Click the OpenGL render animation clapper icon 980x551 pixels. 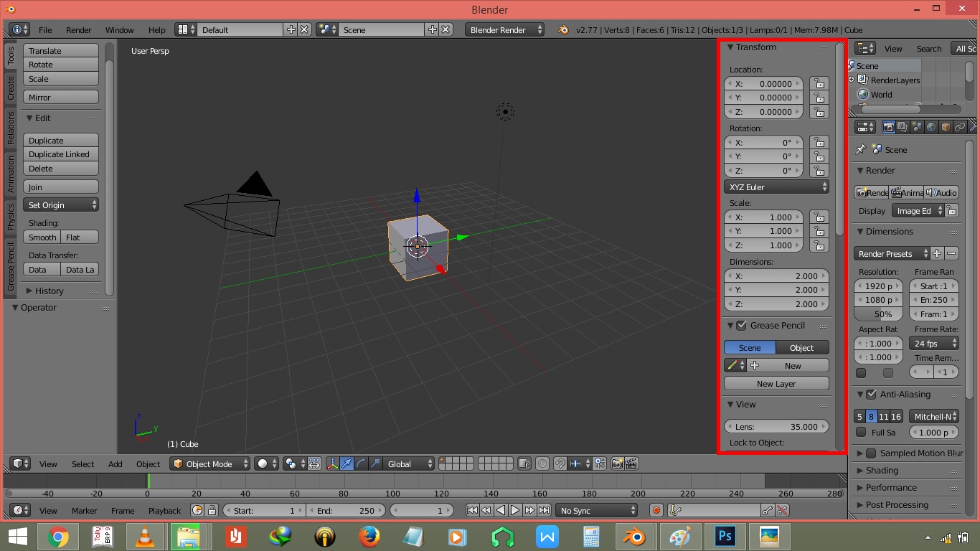(632, 463)
